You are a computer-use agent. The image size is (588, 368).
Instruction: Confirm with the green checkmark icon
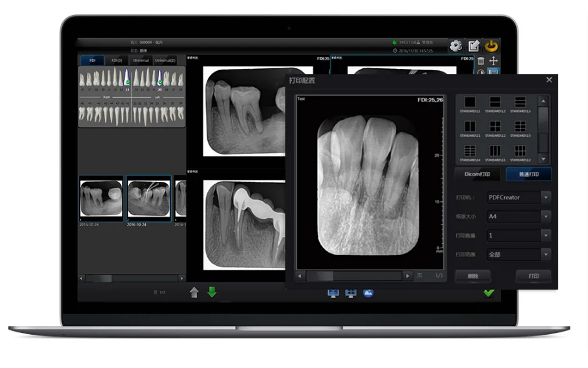pos(489,293)
